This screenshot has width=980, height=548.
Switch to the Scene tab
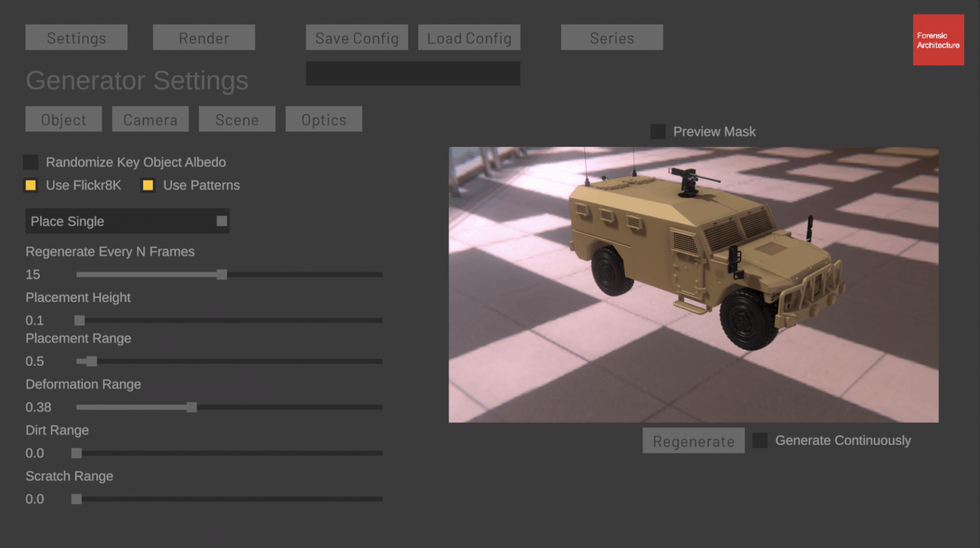click(237, 119)
